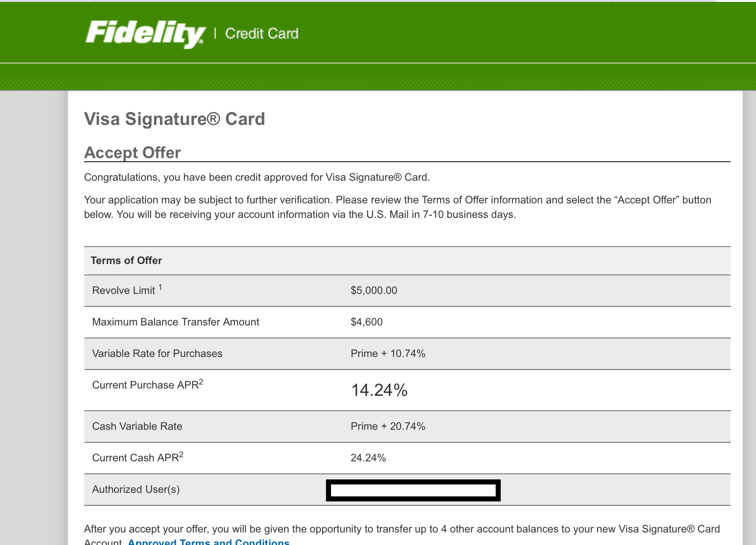Click the Prime + 20.74% cash rate

pos(388,426)
